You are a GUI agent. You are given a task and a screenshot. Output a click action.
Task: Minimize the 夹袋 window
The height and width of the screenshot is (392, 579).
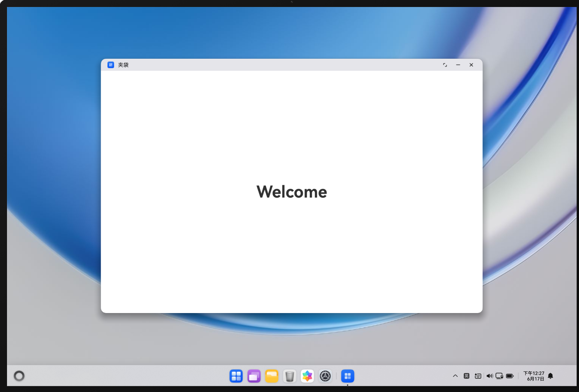458,65
